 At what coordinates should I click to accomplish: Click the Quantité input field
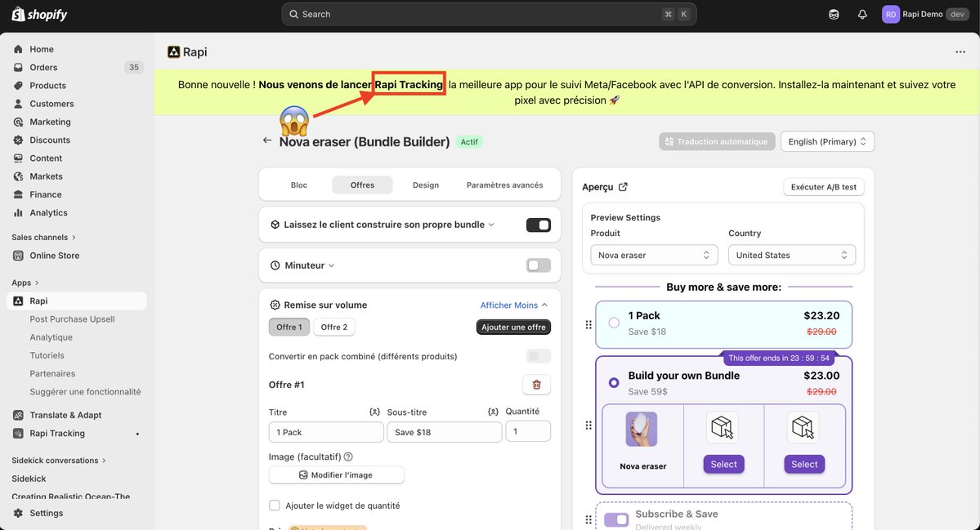(x=528, y=431)
